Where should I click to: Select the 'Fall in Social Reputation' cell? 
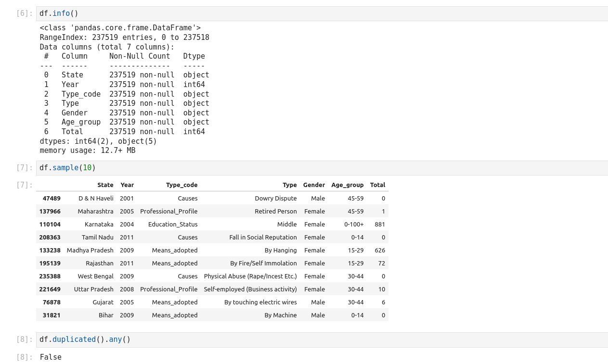point(263,237)
